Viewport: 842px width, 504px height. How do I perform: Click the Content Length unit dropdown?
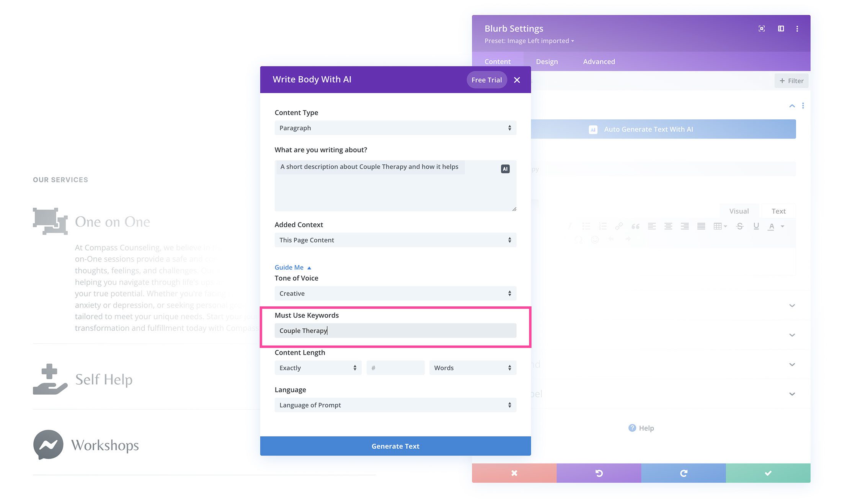[x=473, y=367]
